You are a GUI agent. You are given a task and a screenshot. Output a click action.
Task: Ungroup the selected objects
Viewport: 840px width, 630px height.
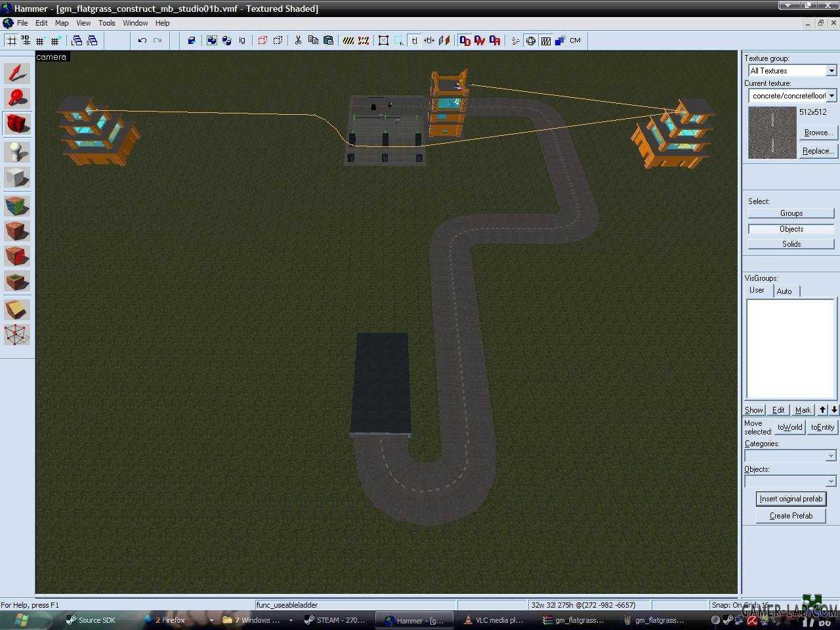[227, 41]
